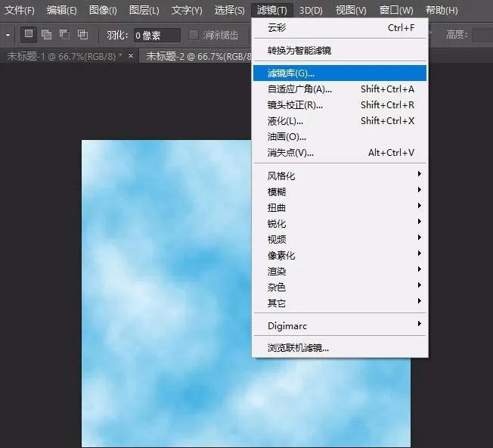Expand the 杂色 submenu
The width and height of the screenshot is (493, 448).
(x=340, y=287)
